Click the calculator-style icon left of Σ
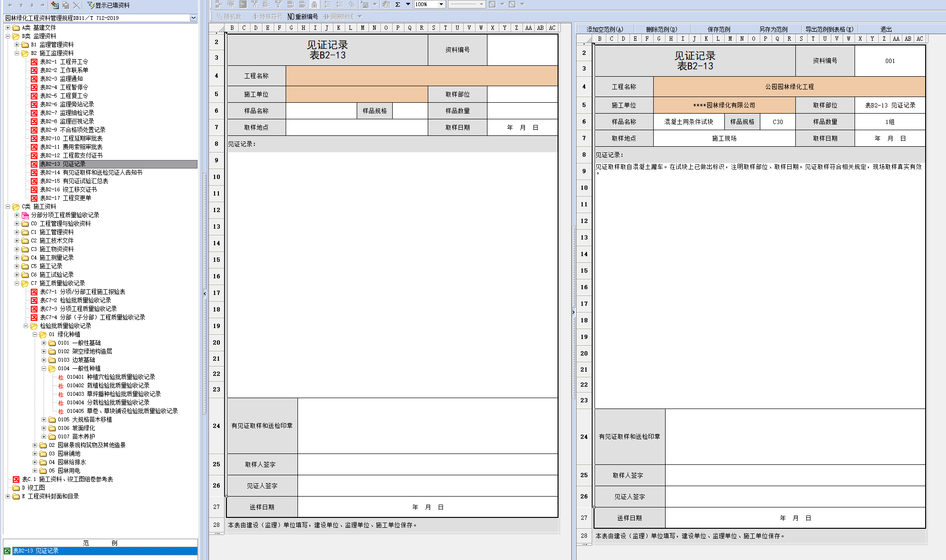The image size is (946, 560). [x=386, y=4]
